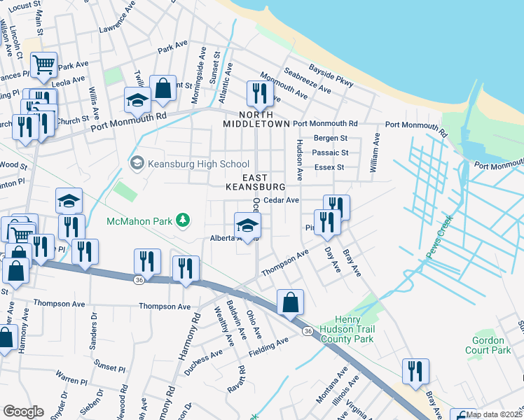Select the shopping bag marker near Twilight Ave

click(x=163, y=90)
